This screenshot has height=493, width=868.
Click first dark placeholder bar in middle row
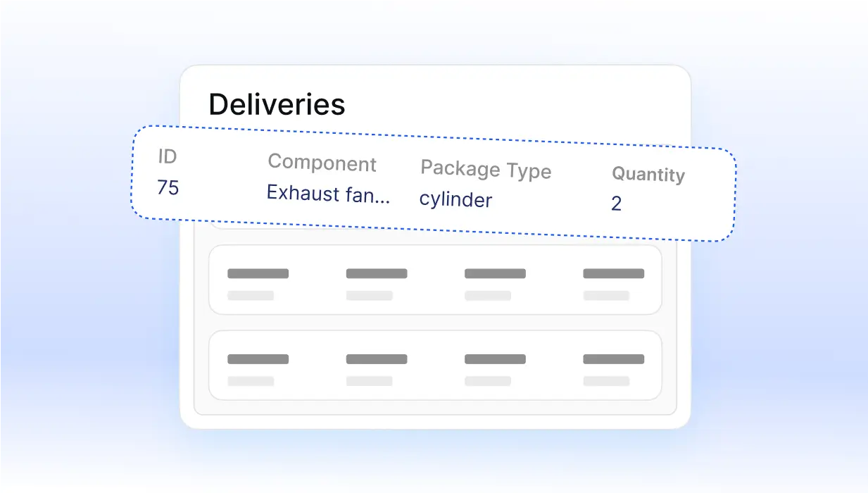point(258,273)
